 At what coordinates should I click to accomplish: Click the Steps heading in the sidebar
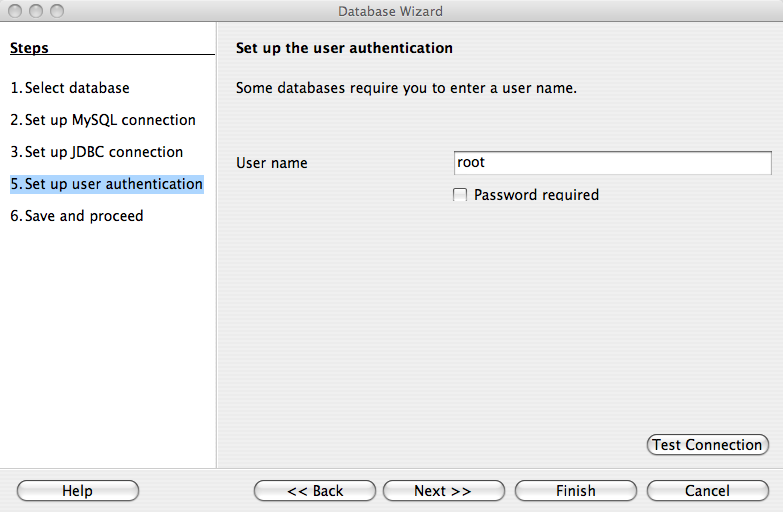pos(29,48)
